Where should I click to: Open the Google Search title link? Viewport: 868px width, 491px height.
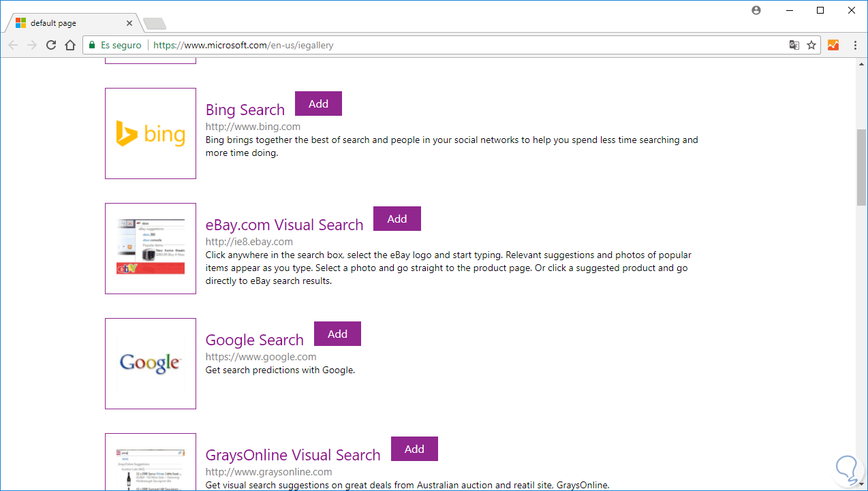point(254,340)
